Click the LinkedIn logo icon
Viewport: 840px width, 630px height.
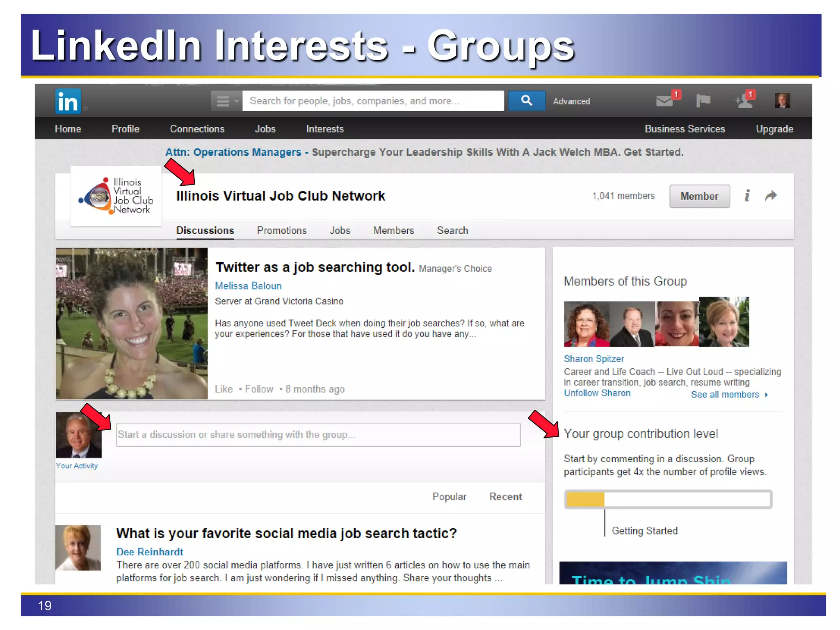68,101
